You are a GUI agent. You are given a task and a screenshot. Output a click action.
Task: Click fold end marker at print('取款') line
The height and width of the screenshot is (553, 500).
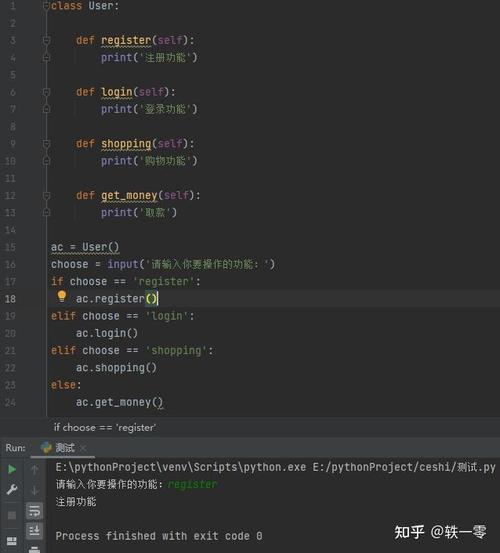(x=46, y=213)
